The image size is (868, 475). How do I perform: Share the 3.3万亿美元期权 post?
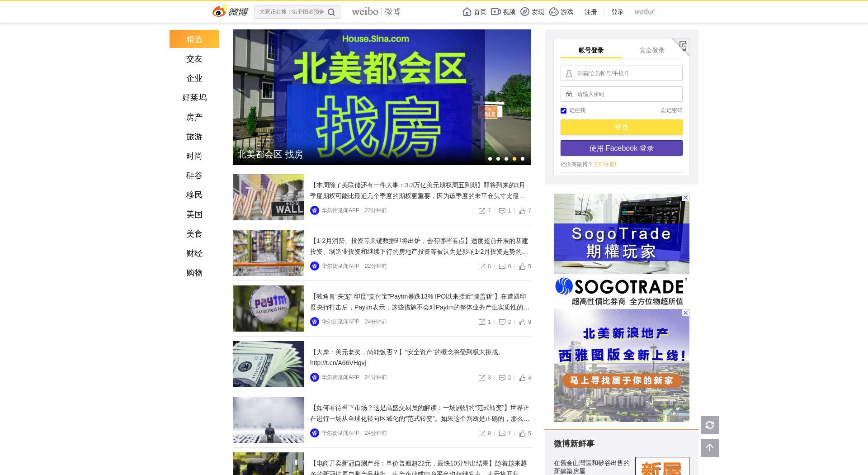(x=485, y=211)
